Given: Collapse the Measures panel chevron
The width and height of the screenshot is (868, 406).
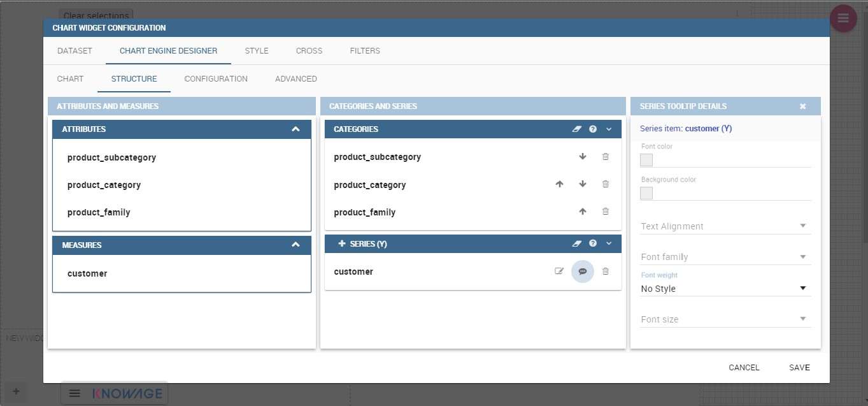Looking at the screenshot, I should pyautogui.click(x=295, y=245).
